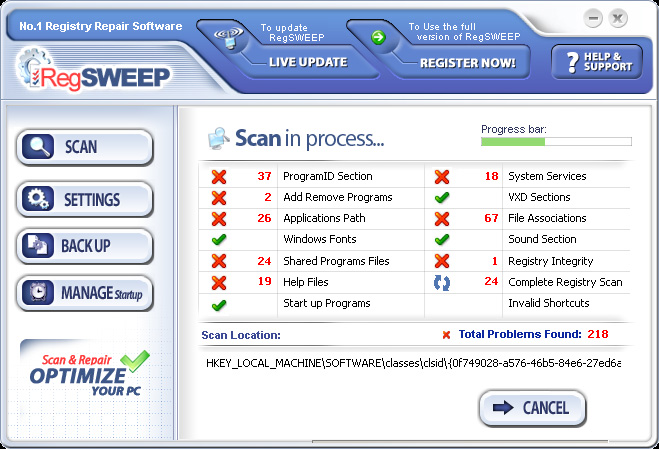The image size is (659, 449).
Task: Click the satellite dish Live Update icon
Action: pos(229,37)
